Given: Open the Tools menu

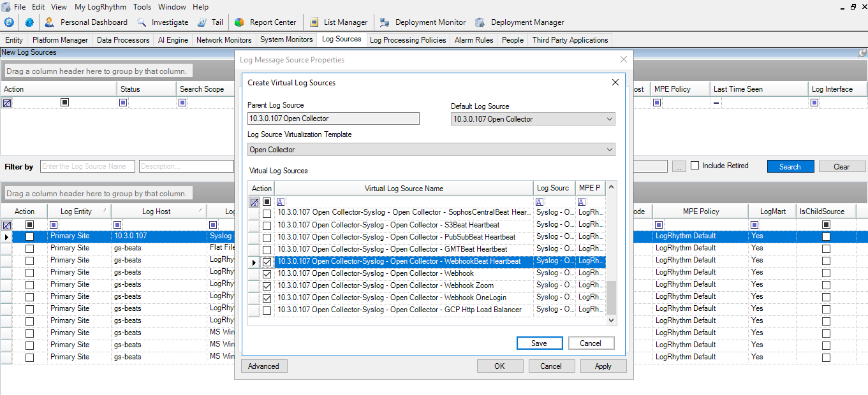Looking at the screenshot, I should pyautogui.click(x=142, y=7).
